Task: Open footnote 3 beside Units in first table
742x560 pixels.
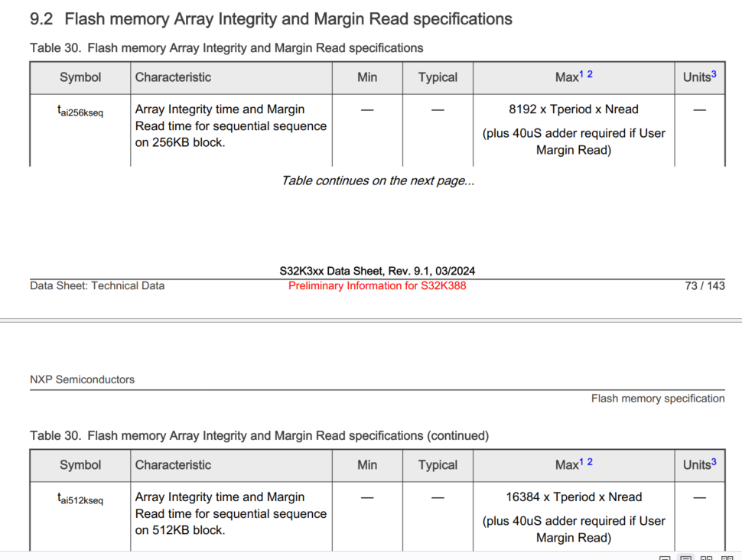Action: pos(714,74)
